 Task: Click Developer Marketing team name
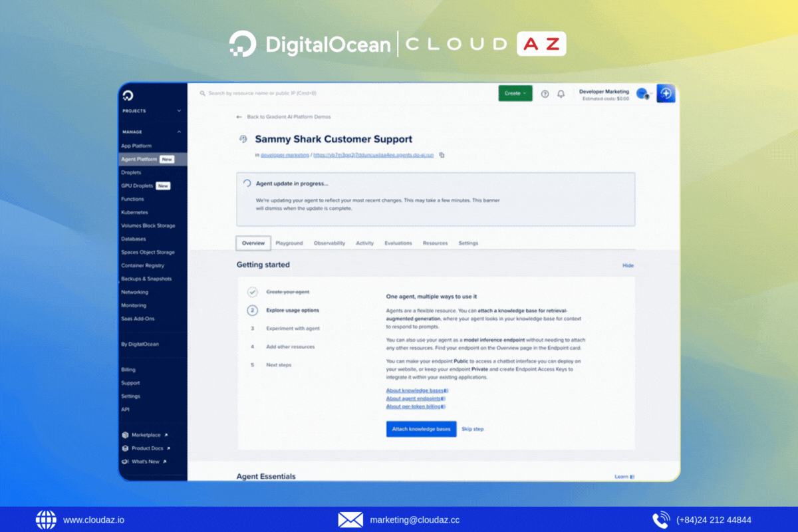point(604,91)
